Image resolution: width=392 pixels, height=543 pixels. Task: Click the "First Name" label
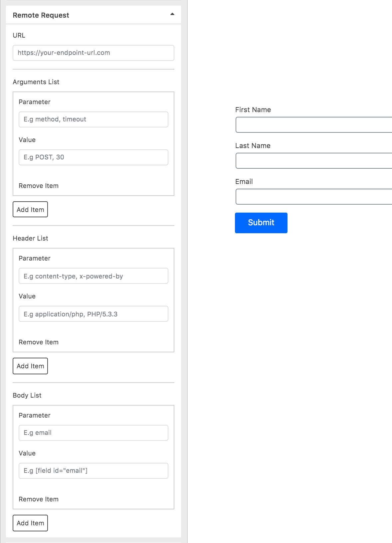253,110
